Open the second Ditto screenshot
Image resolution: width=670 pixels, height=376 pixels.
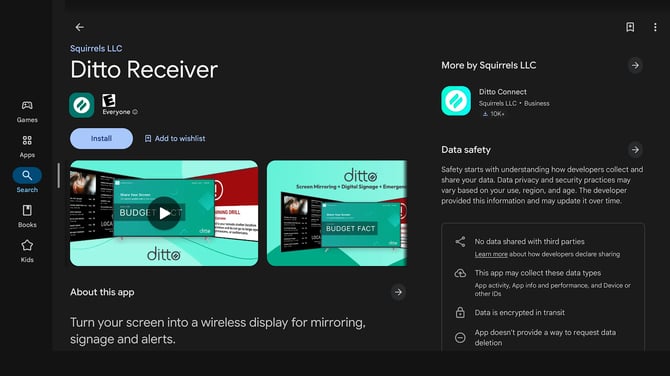[x=337, y=213]
